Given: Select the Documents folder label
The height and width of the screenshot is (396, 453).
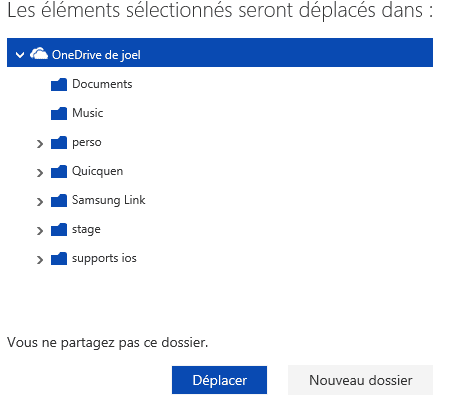Looking at the screenshot, I should 102,84.
